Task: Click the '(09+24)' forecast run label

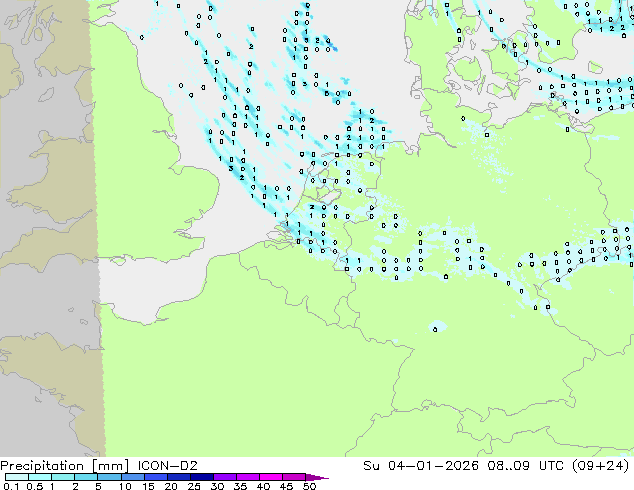Action: (x=601, y=466)
